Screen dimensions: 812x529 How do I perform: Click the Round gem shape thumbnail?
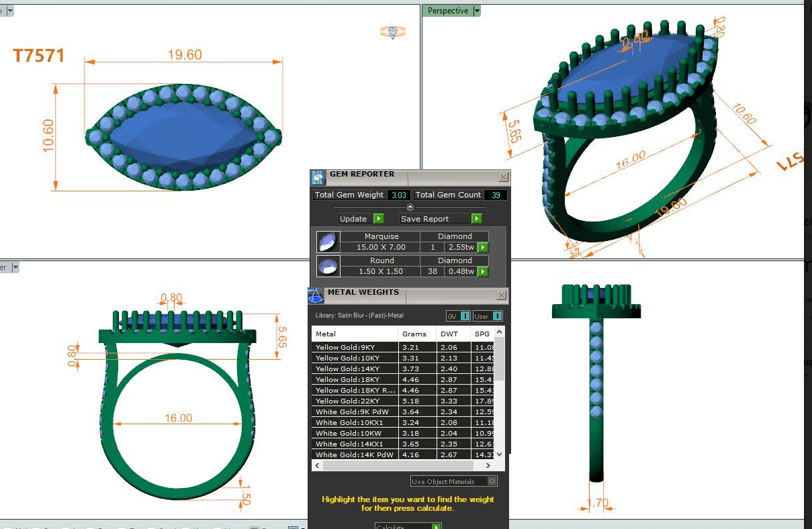pos(327,267)
